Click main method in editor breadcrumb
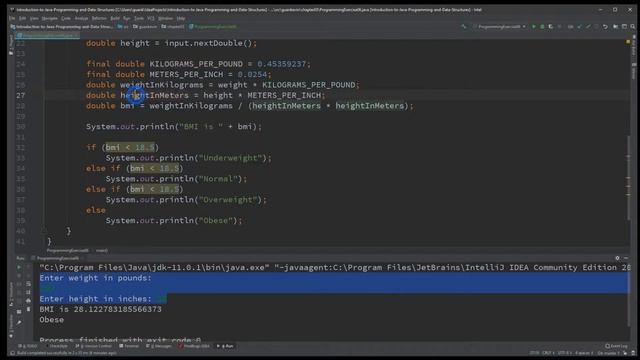The image size is (640, 360). pos(102,251)
